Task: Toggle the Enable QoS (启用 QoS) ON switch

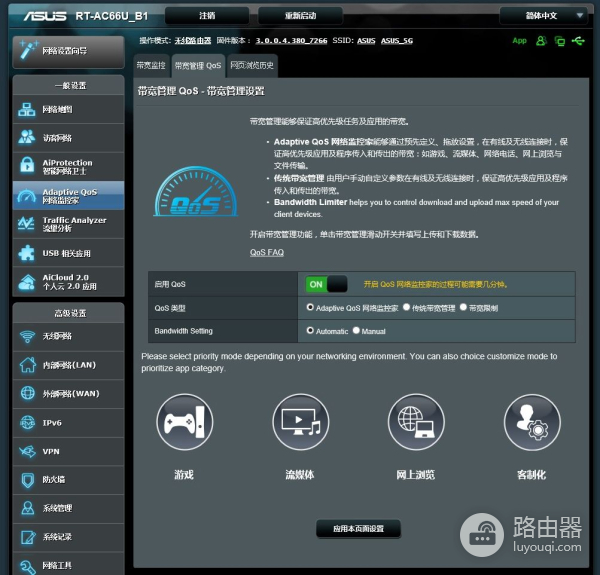Action: coord(326,284)
